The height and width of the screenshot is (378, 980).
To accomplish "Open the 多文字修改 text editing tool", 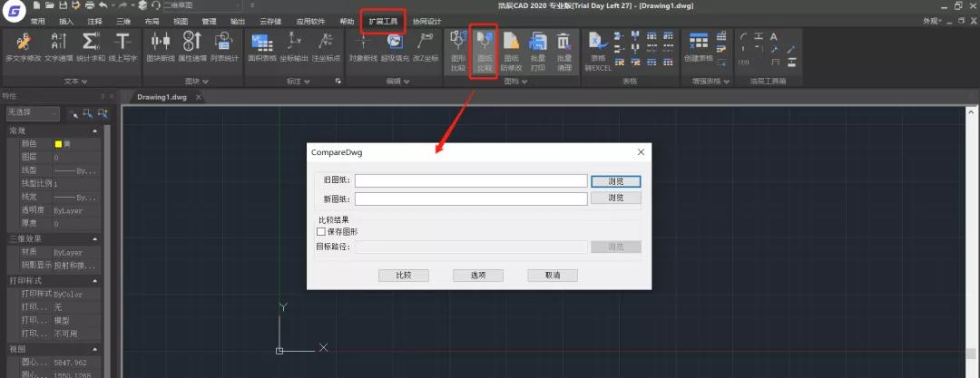I will (23, 46).
